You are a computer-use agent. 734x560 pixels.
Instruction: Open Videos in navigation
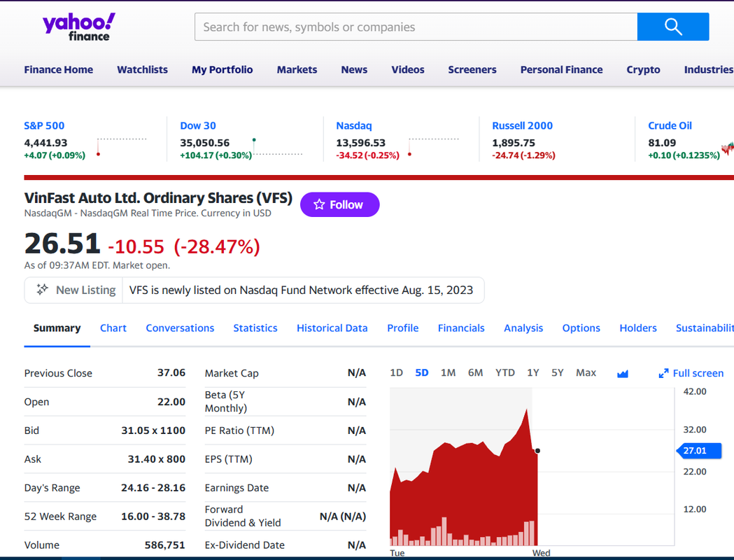point(408,70)
